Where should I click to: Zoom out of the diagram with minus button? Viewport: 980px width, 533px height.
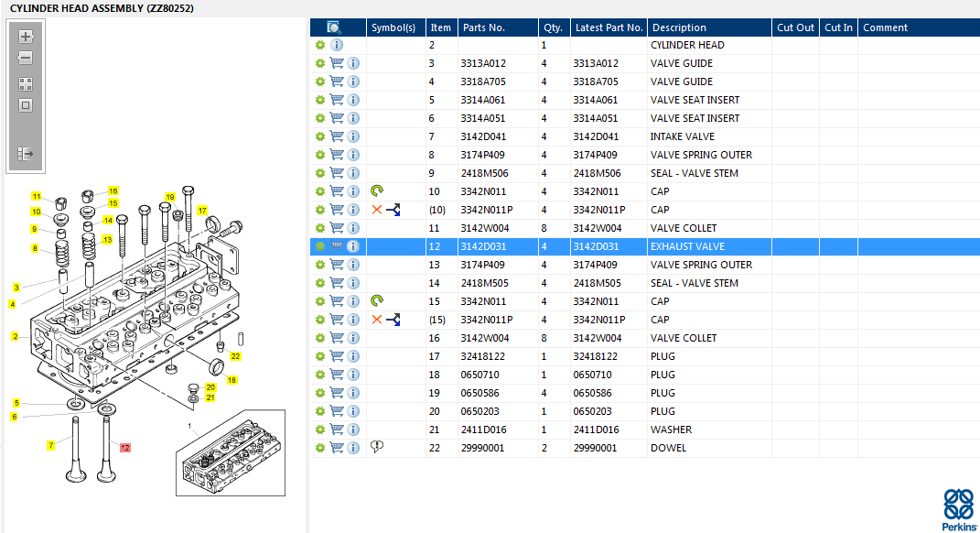tap(26, 59)
